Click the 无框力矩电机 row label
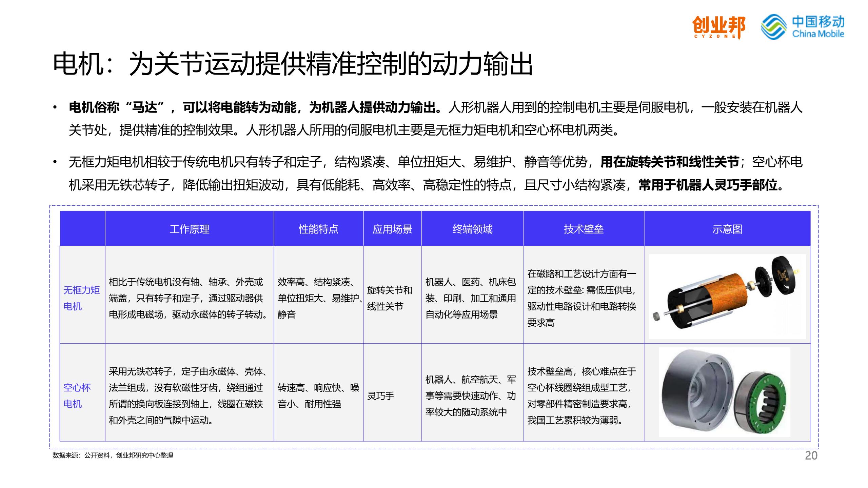Image resolution: width=868 pixels, height=488 pixels. pyautogui.click(x=82, y=298)
